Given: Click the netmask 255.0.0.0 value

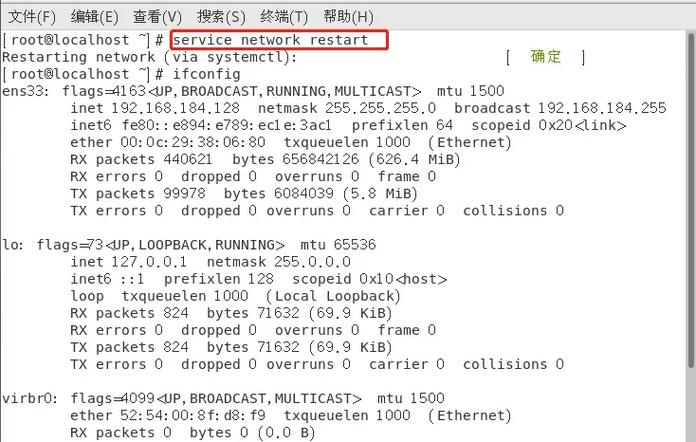Looking at the screenshot, I should (312, 262).
